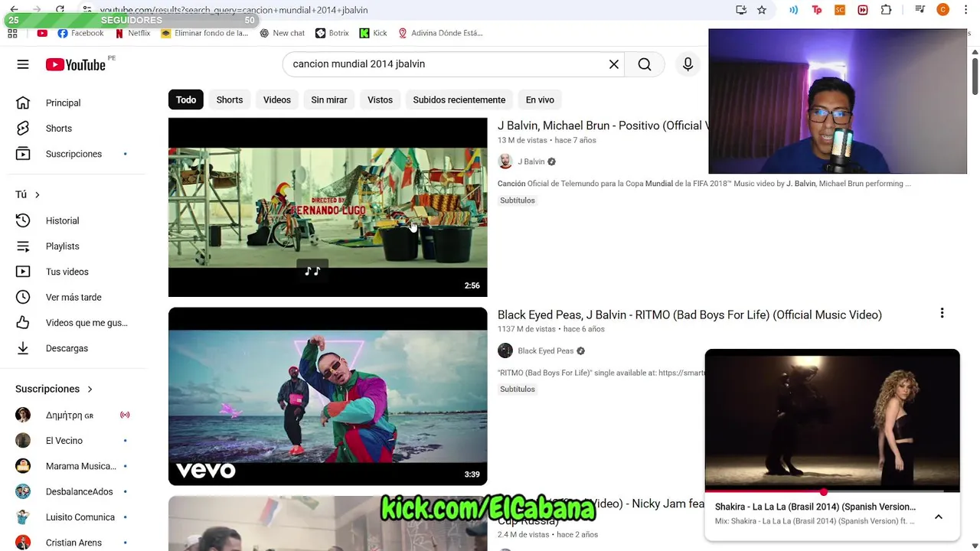980x551 pixels.
Task: Open the Facebook bookmark
Action: click(80, 33)
